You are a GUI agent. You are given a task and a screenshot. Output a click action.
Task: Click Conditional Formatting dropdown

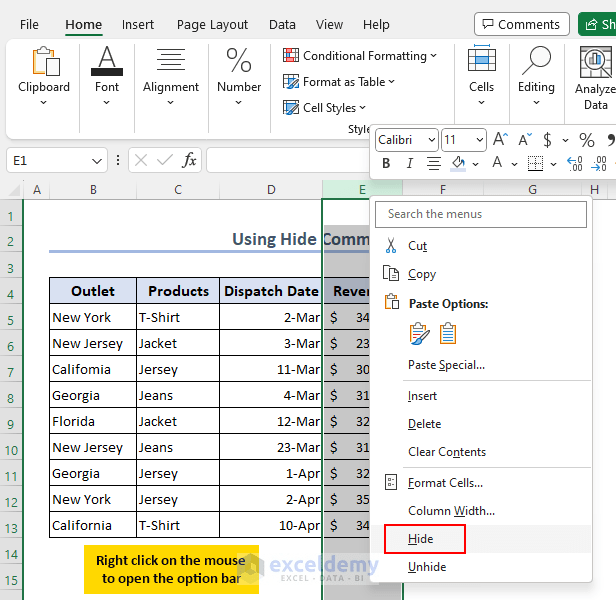(x=360, y=56)
